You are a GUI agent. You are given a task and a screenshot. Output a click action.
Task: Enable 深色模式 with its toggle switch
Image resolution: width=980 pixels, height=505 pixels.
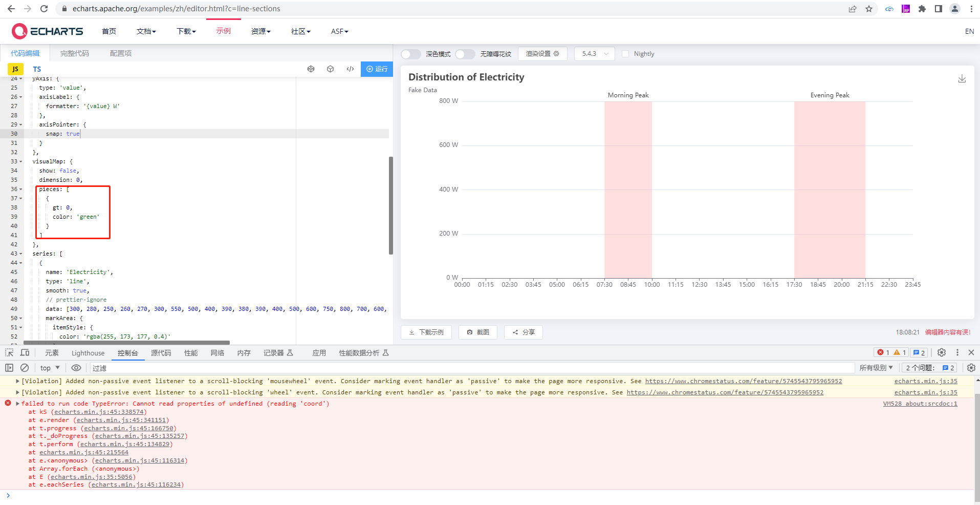[x=410, y=54]
